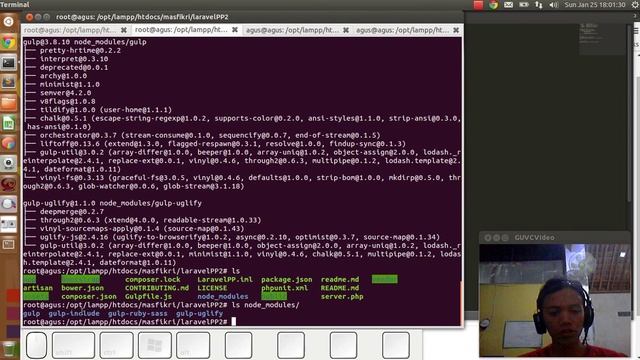Open the sound volume indicator

(553, 5)
